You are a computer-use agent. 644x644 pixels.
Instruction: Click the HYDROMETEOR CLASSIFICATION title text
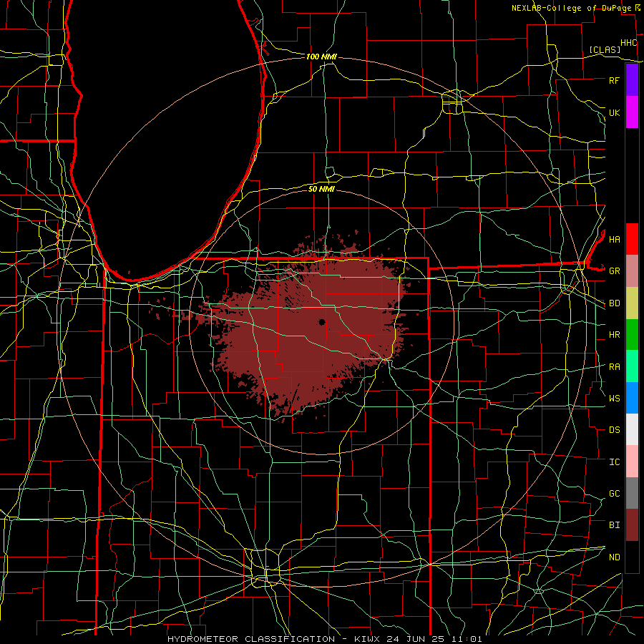tap(251, 639)
